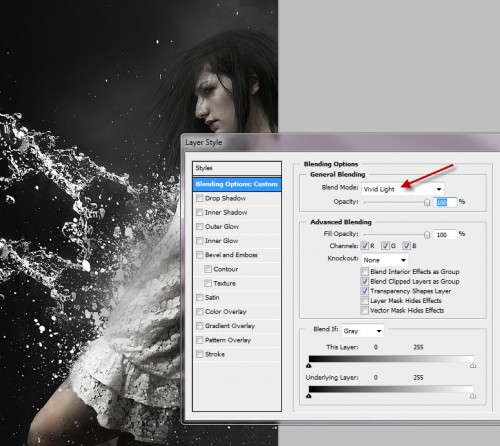The width and height of the screenshot is (500, 446).
Task: Click Underlying Layer black point triangle
Action: pyautogui.click(x=309, y=396)
